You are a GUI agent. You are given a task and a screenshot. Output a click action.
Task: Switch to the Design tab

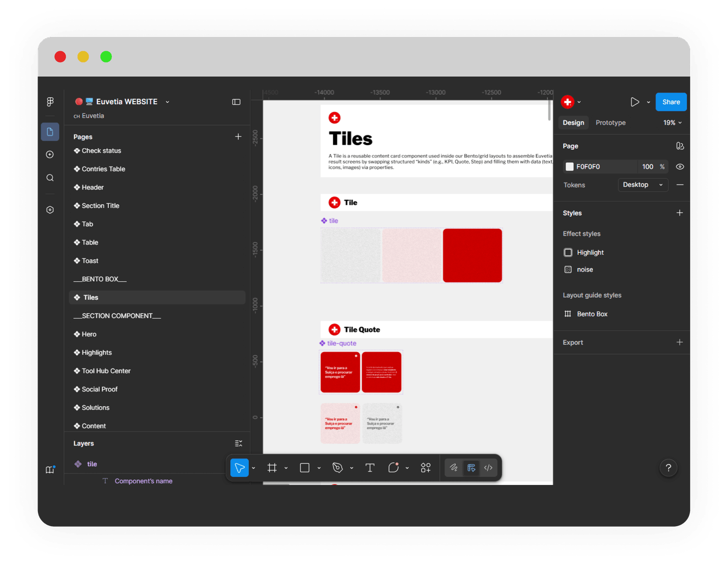pyautogui.click(x=573, y=123)
